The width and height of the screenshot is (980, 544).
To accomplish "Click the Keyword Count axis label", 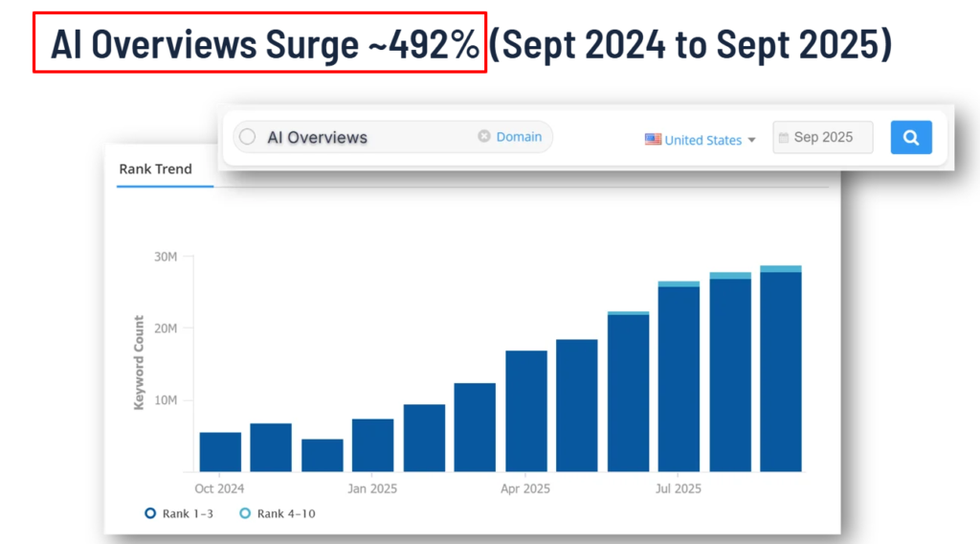I will 139,363.
